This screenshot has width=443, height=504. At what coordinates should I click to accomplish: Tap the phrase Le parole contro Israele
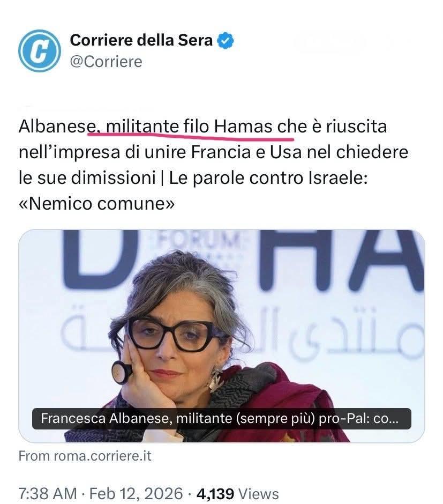268,178
